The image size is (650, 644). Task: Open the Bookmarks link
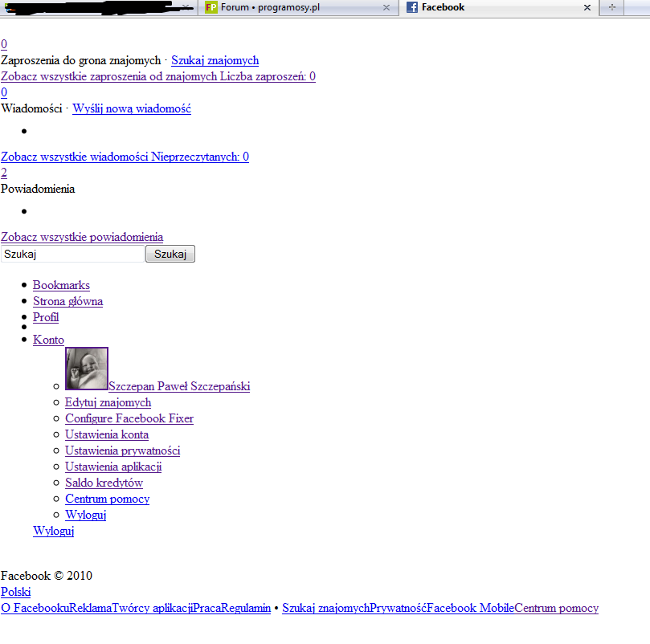click(61, 285)
